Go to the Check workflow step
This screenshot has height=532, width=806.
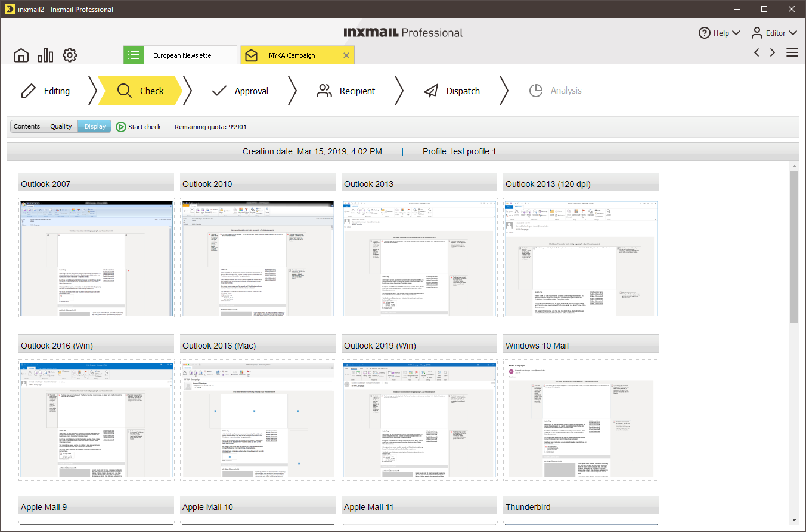(140, 91)
